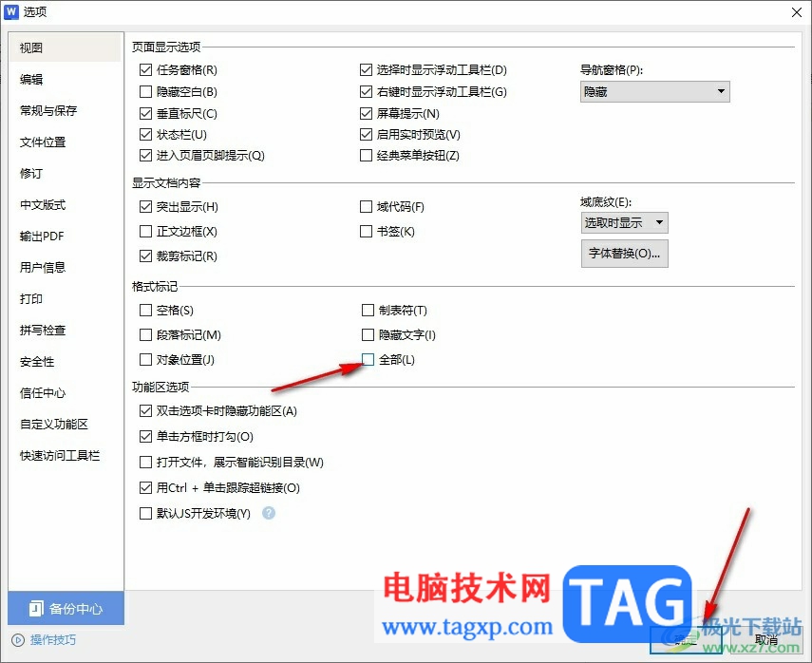
Task: Enable the 制表符(T) checkbox
Action: [x=368, y=311]
